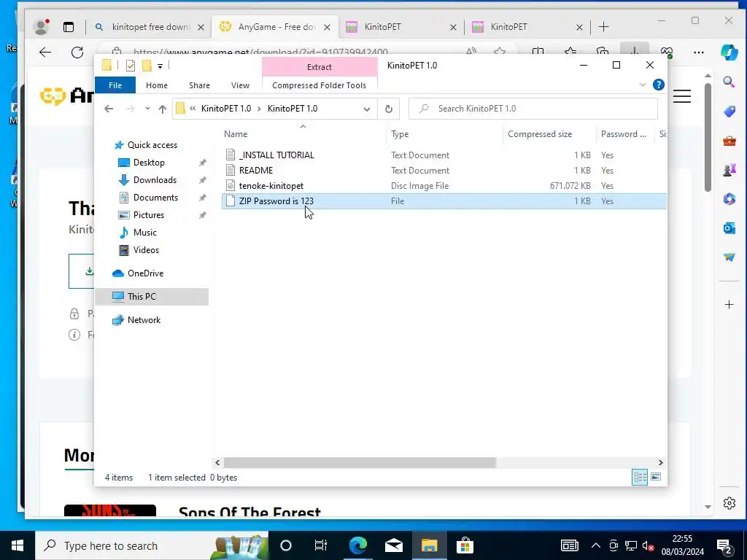Click the refresh button beside the address bar
The height and width of the screenshot is (560, 747).
(x=389, y=109)
